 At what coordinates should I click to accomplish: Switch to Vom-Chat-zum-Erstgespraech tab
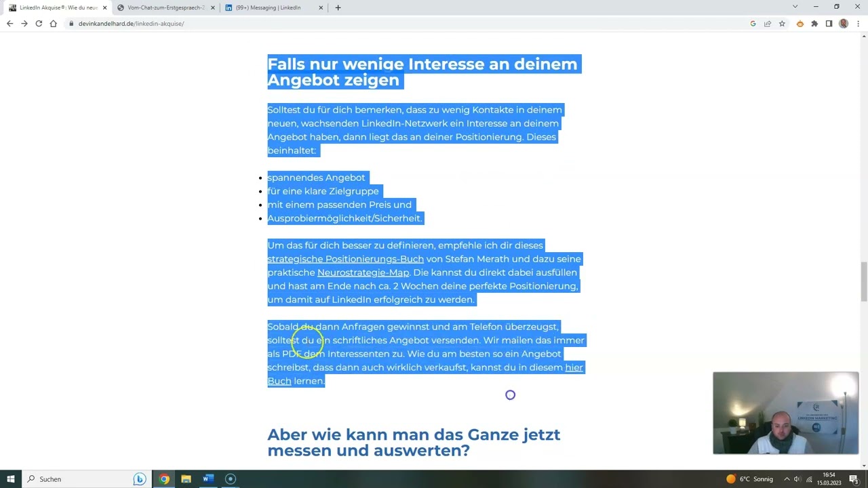click(165, 7)
